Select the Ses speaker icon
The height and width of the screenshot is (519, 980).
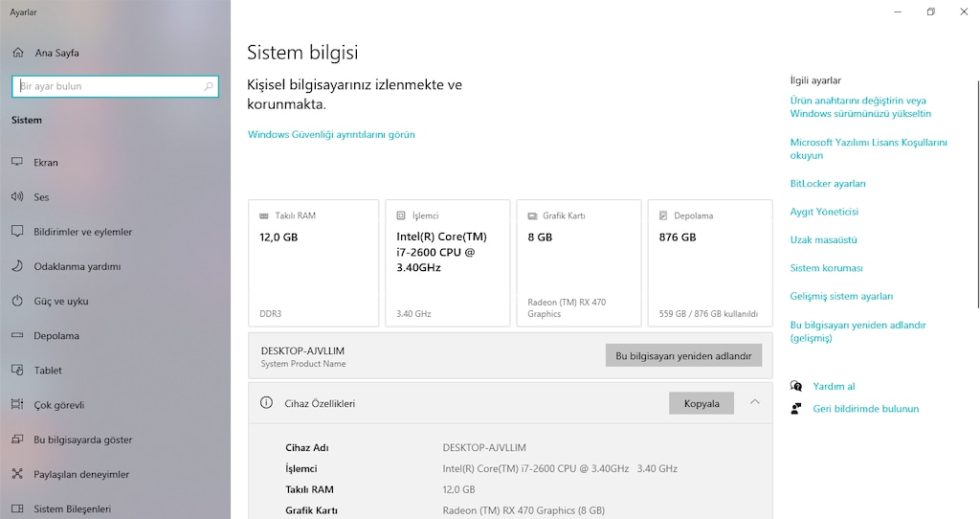(x=17, y=197)
